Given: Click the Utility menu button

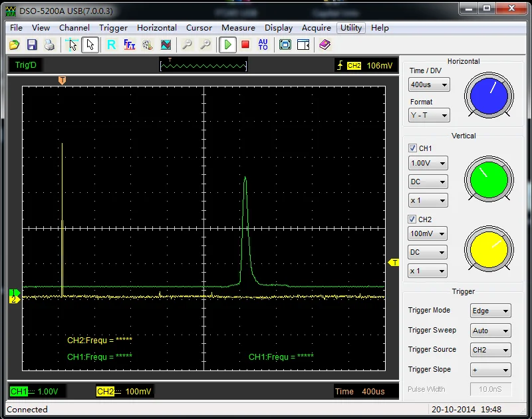Looking at the screenshot, I should coord(351,28).
